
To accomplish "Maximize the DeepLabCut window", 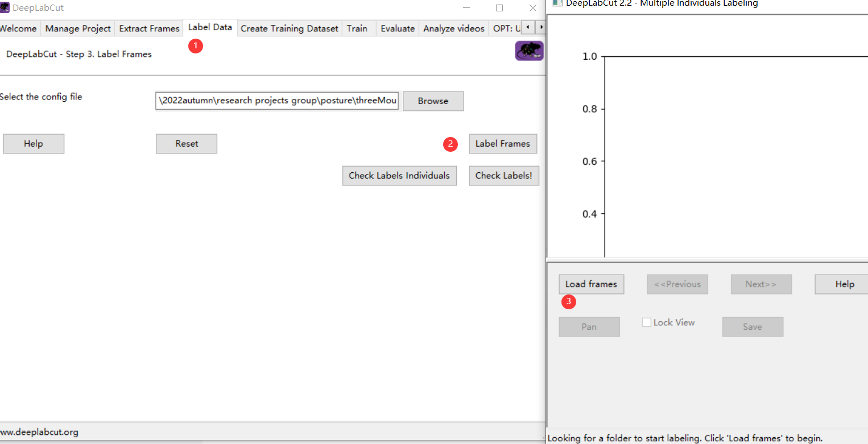I will [x=499, y=8].
